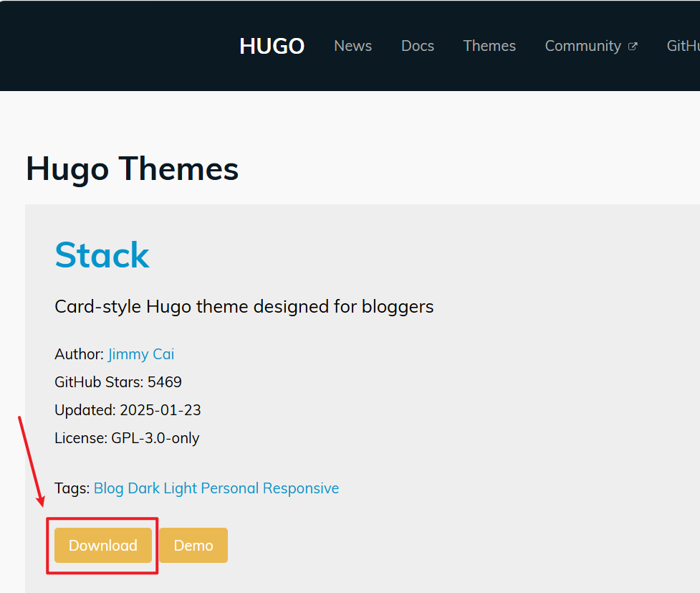Open the Responsive tag

coord(301,488)
